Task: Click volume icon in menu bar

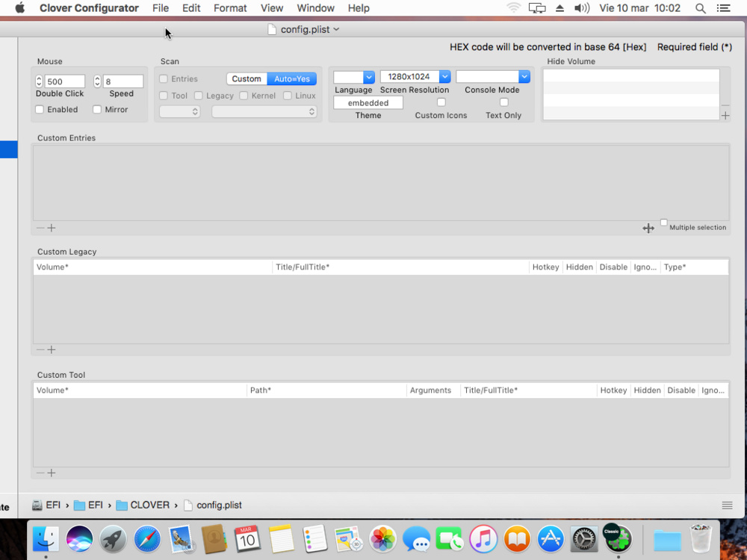Action: [x=582, y=8]
